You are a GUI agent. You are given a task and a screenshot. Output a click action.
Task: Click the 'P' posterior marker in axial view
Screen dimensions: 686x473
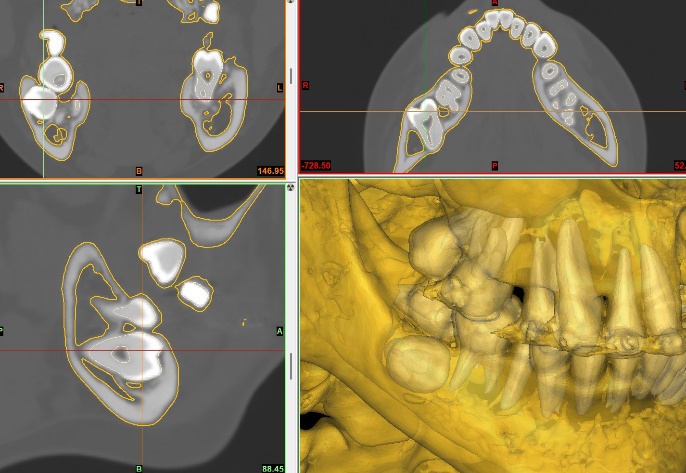494,165
